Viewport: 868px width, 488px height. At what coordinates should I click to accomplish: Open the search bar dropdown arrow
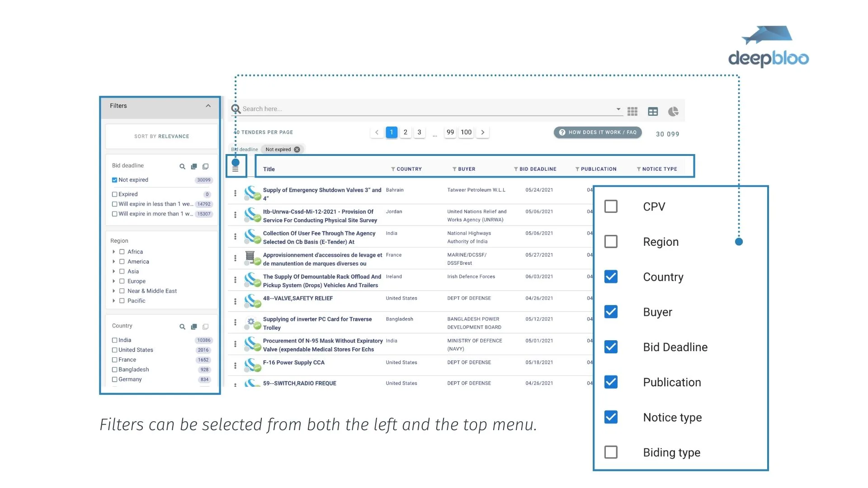click(618, 109)
